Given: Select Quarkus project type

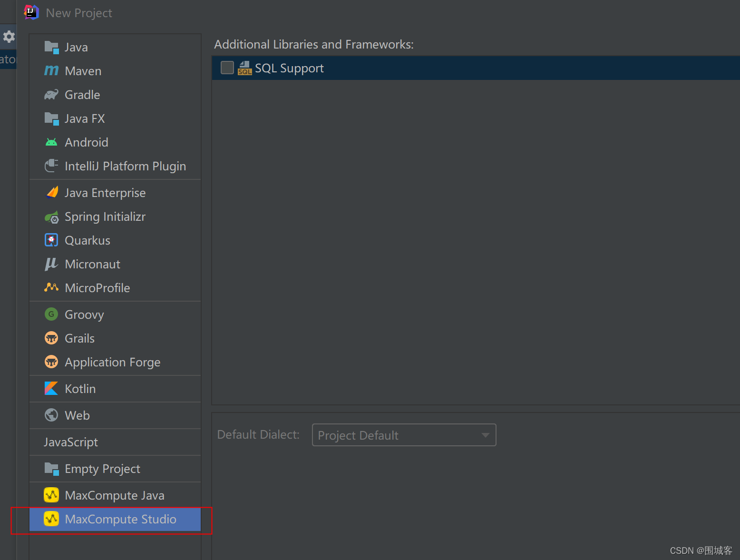Looking at the screenshot, I should (115, 240).
